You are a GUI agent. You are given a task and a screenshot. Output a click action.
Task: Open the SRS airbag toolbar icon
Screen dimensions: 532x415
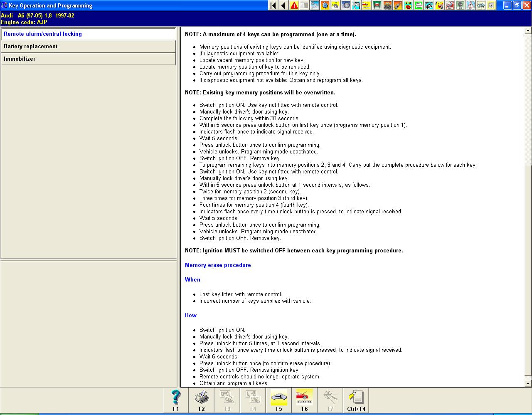point(450,5)
